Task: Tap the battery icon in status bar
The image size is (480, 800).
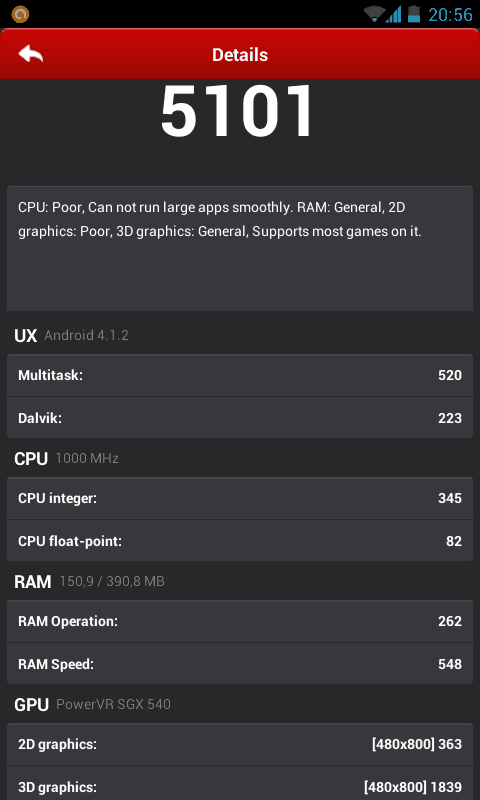Action: click(x=414, y=14)
